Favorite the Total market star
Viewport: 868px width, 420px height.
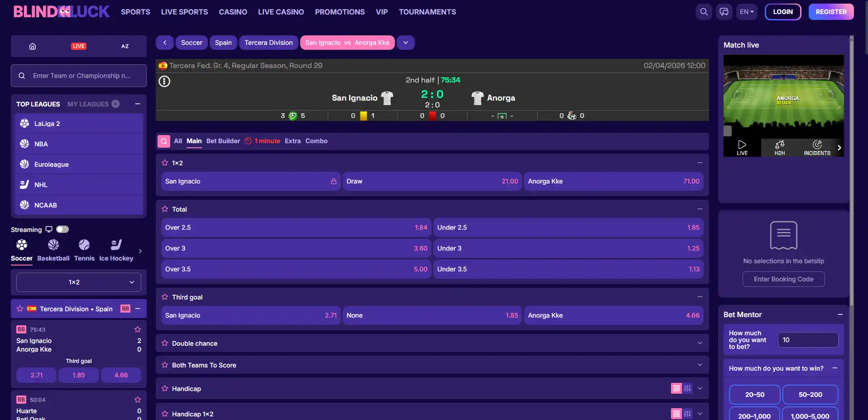tap(165, 209)
